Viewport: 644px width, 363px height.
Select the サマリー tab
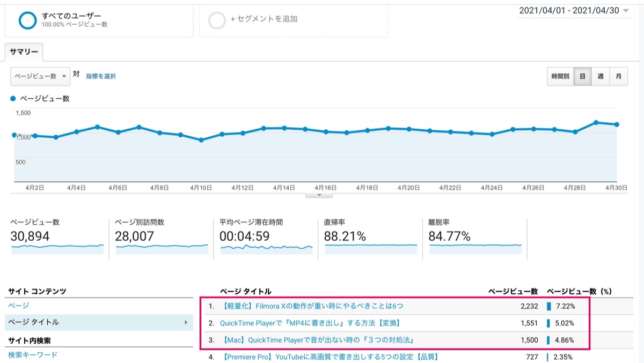pyautogui.click(x=24, y=52)
